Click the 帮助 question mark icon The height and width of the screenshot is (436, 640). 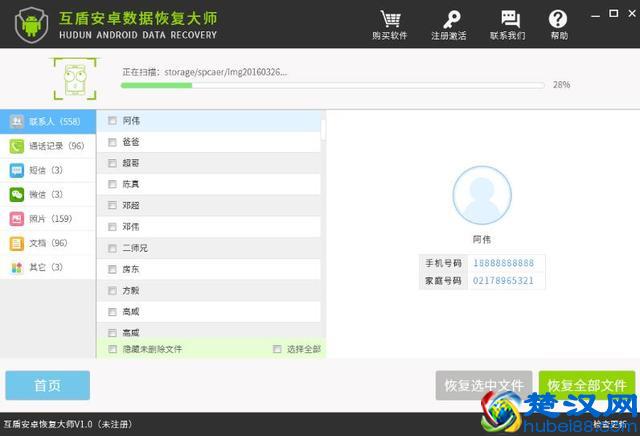pos(558,19)
